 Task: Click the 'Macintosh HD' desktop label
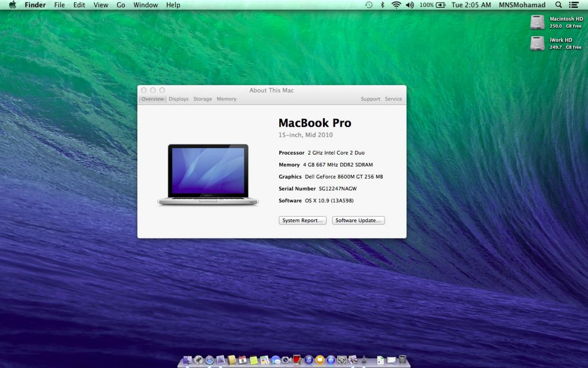coord(566,19)
